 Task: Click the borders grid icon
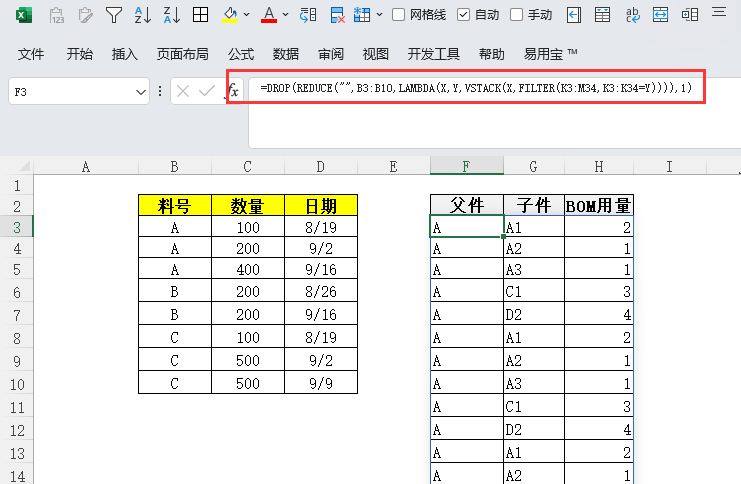point(200,15)
